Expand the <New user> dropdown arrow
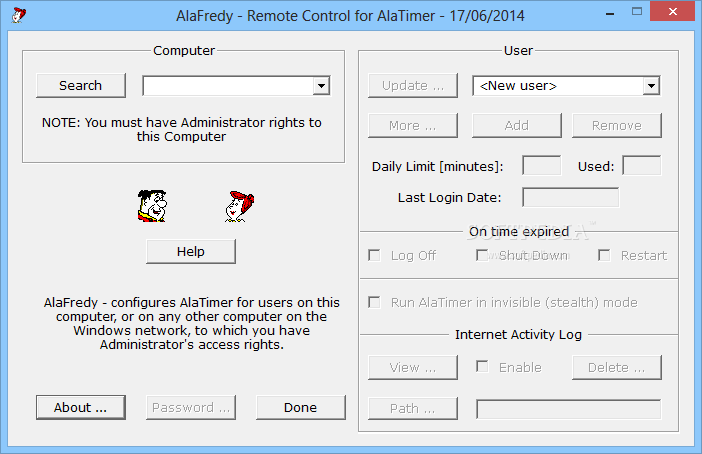The image size is (702, 454). point(651,86)
